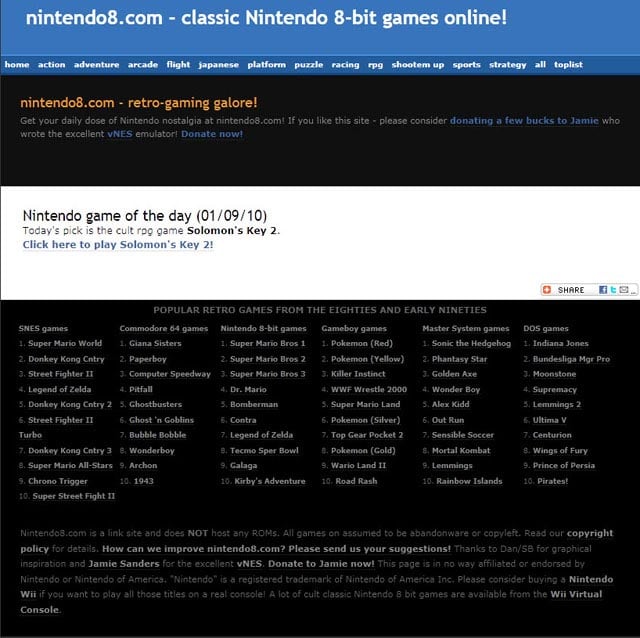Share the page via Facebook icon

[604, 290]
